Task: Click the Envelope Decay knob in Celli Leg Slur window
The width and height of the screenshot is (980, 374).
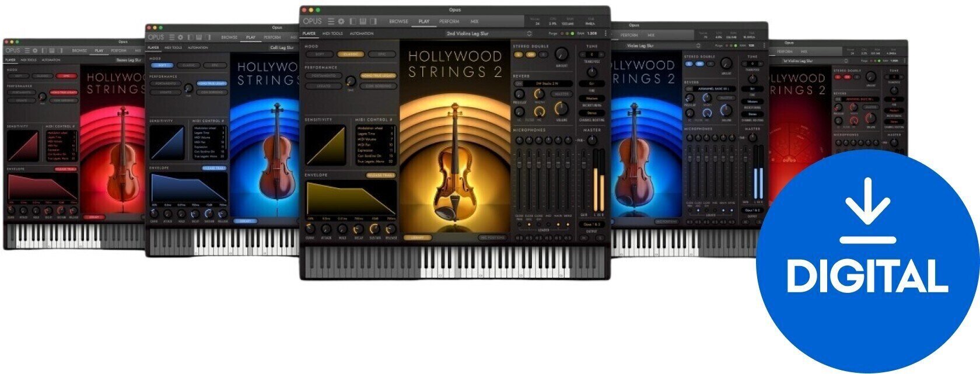Action: click(x=195, y=214)
